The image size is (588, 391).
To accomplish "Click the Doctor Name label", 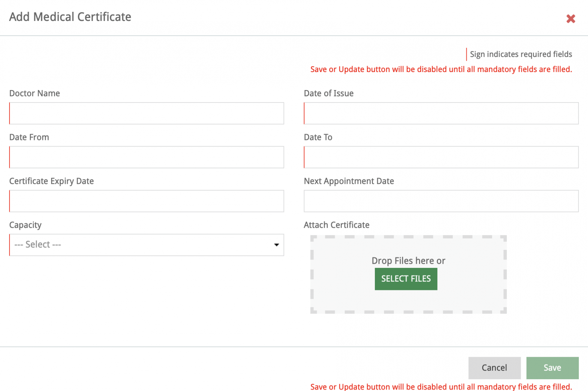I will point(35,93).
